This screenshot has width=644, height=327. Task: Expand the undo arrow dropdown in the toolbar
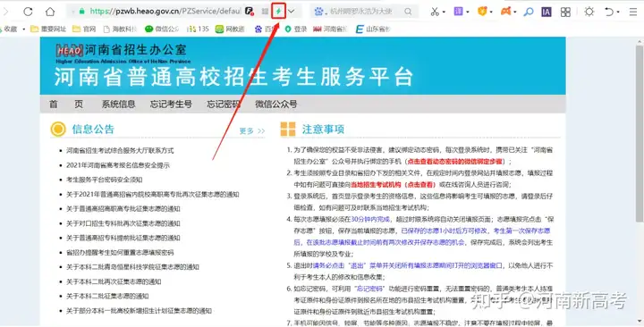[x=618, y=13]
